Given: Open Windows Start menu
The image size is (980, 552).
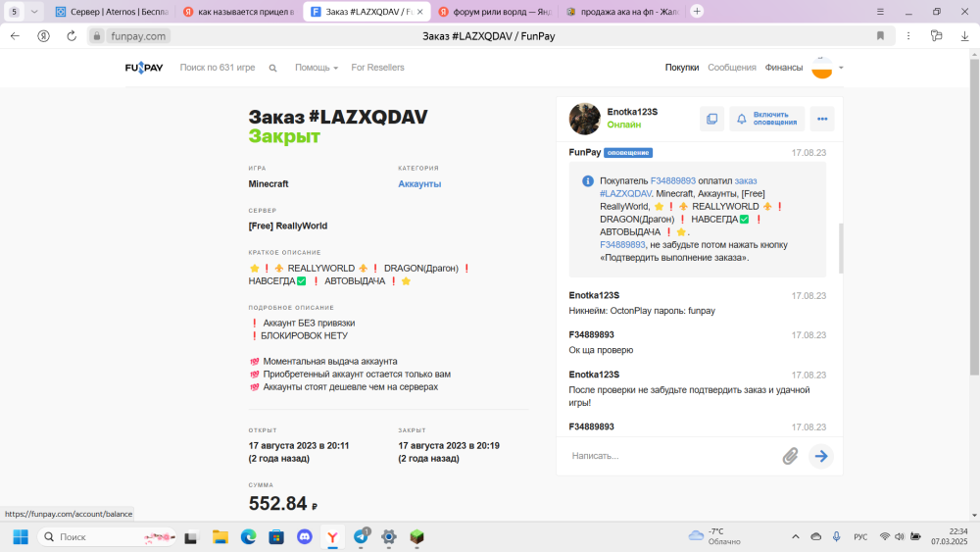Looking at the screenshot, I should [21, 537].
